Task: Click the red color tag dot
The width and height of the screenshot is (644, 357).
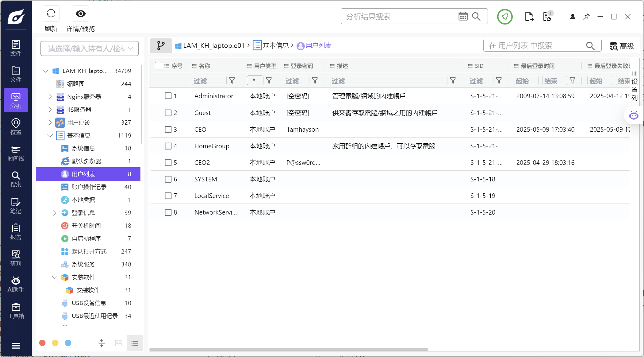Action: 42,343
